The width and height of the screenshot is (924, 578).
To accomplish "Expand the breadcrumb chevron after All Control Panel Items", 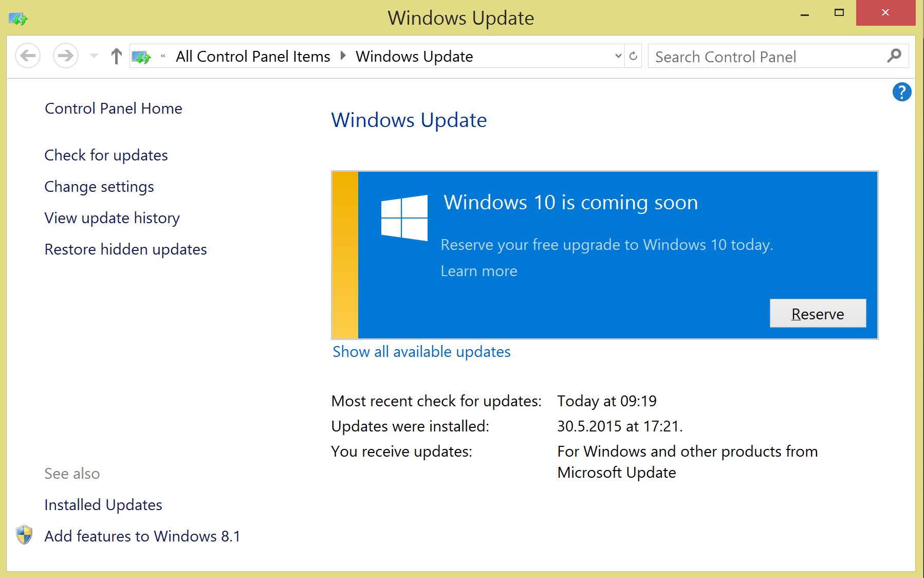I will 342,56.
